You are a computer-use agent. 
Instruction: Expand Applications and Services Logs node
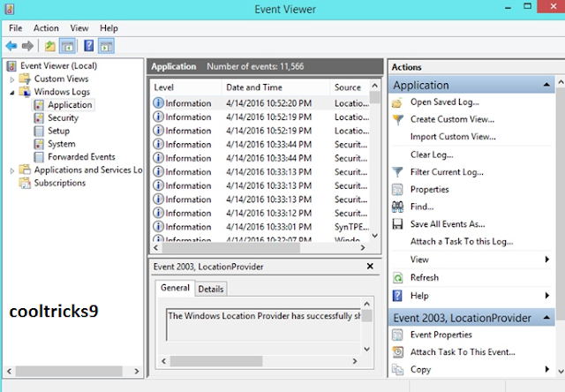pyautogui.click(x=11, y=170)
